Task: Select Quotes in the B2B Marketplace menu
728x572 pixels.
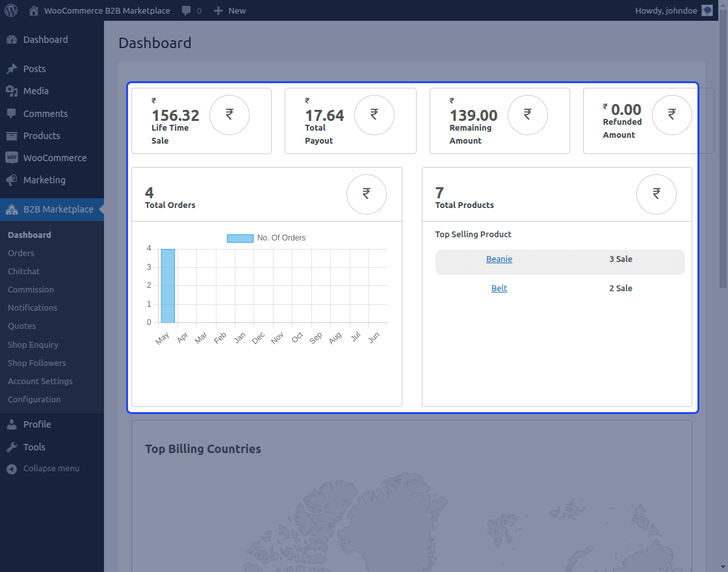Action: coord(20,326)
